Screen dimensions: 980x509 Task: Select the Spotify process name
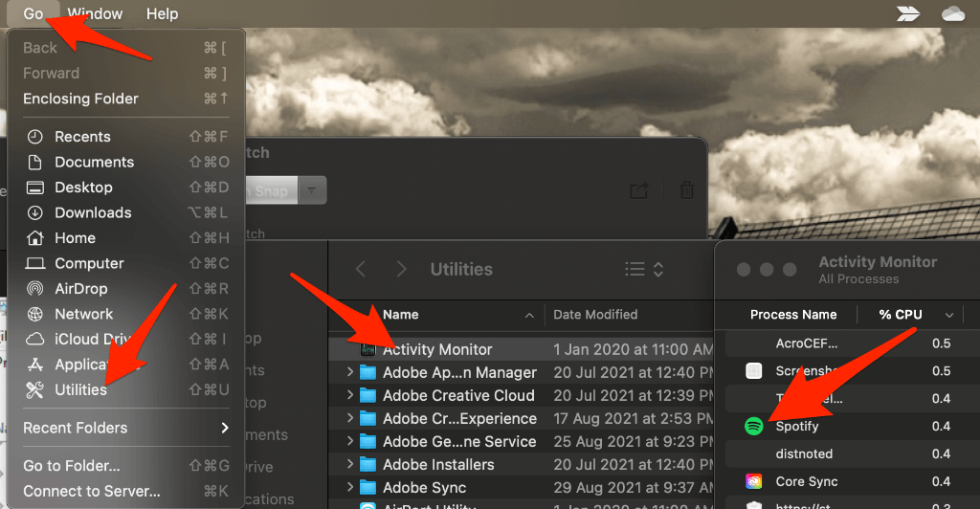(x=797, y=427)
